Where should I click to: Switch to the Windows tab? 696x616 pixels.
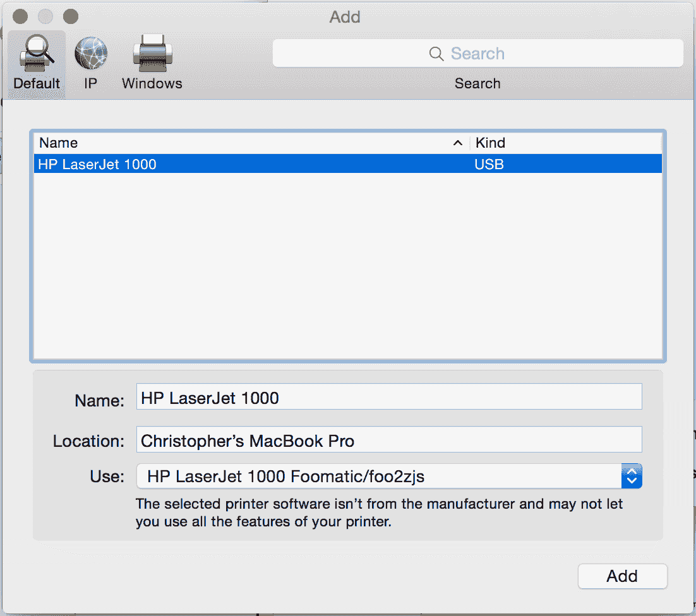152,63
